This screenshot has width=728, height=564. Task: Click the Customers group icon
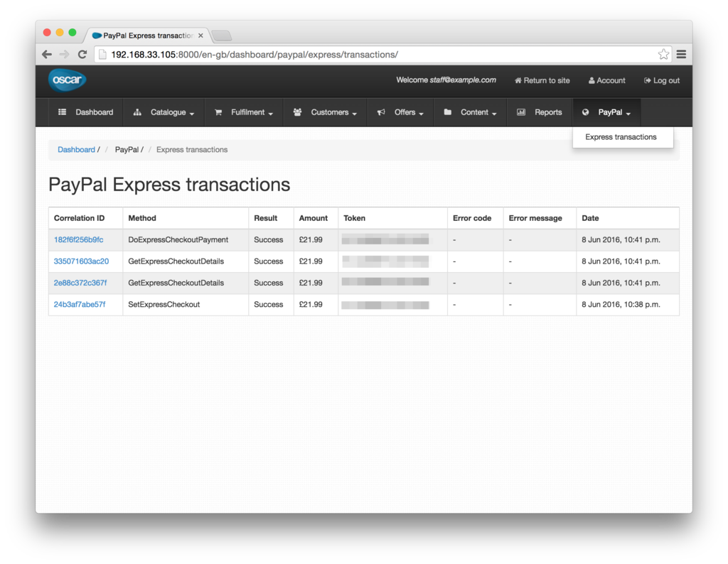coord(298,112)
